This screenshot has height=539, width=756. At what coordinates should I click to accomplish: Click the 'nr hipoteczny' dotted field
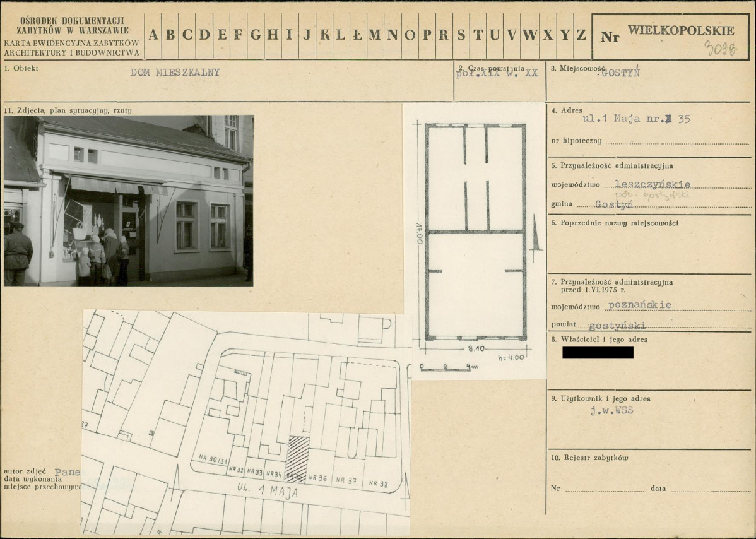pos(677,141)
